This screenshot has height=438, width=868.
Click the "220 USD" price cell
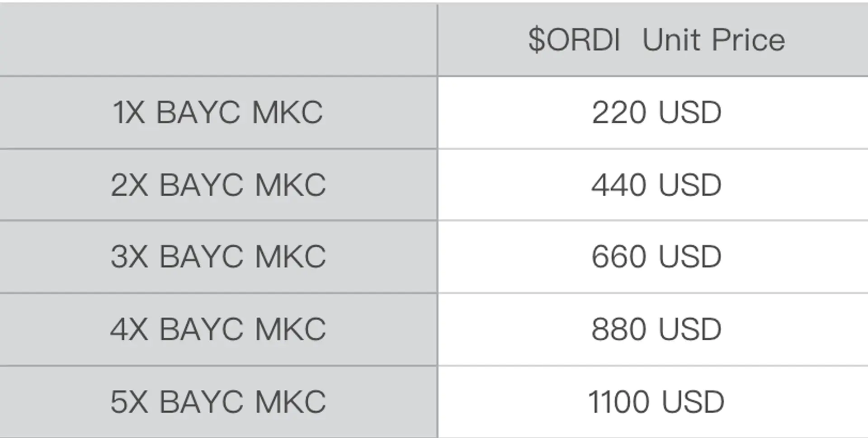pyautogui.click(x=656, y=113)
